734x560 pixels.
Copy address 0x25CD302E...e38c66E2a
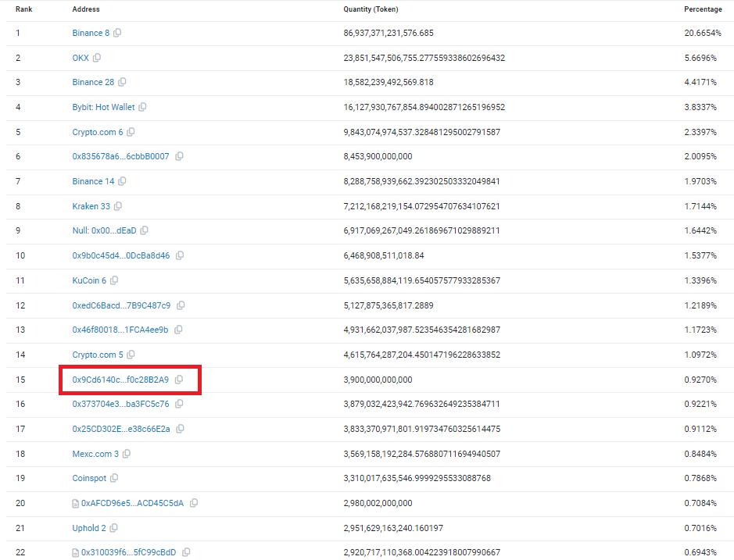[x=181, y=429]
